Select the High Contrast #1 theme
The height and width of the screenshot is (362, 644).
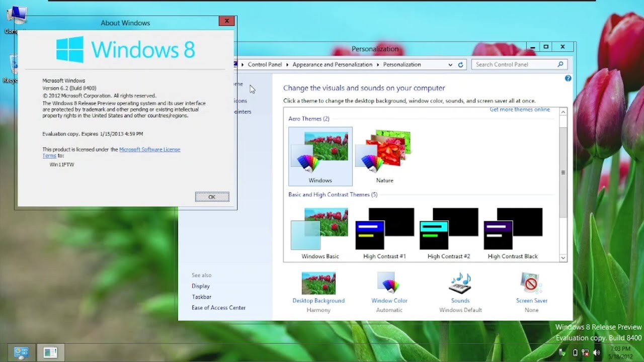click(384, 233)
